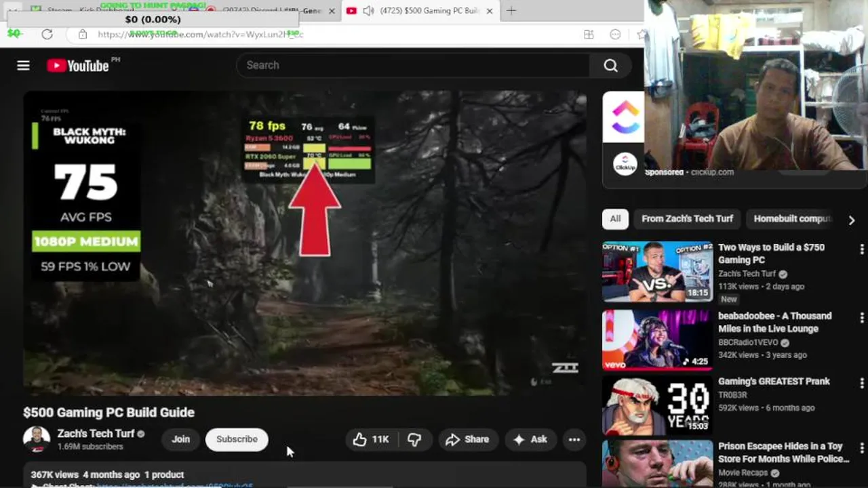This screenshot has height=488, width=868.
Task: Open Gaming's GREATEST Prank thumbnail
Action: coord(657,406)
